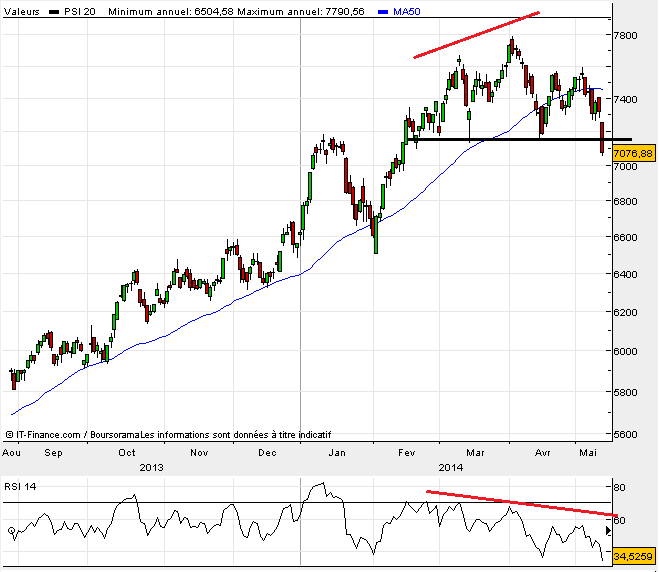Click the 'Oct' month label
The height and width of the screenshot is (572, 659).
pyautogui.click(x=127, y=453)
